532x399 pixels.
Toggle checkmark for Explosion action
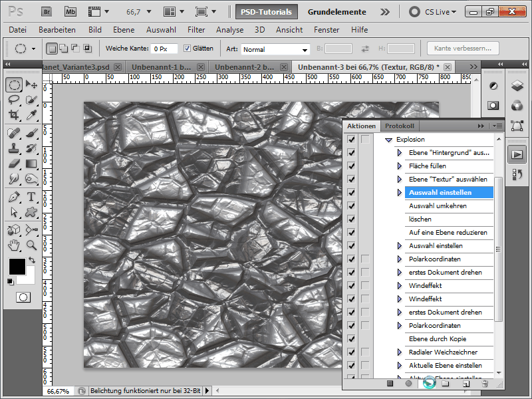point(351,140)
